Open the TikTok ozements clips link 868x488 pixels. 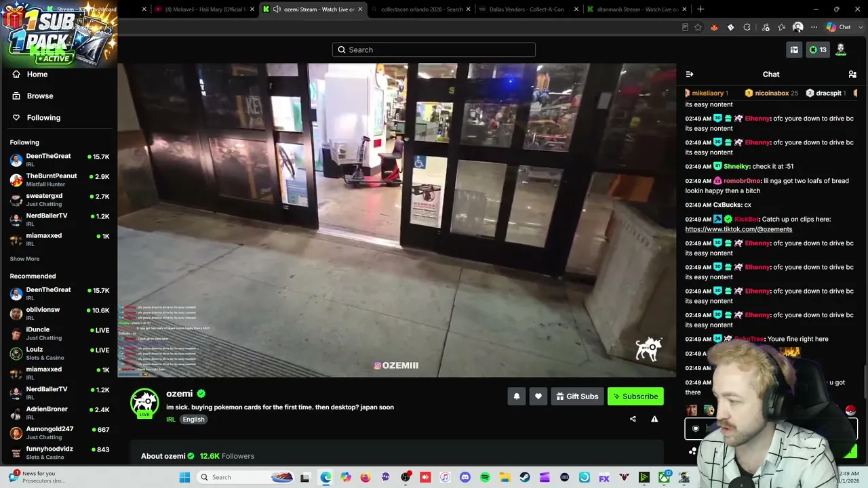tap(738, 229)
